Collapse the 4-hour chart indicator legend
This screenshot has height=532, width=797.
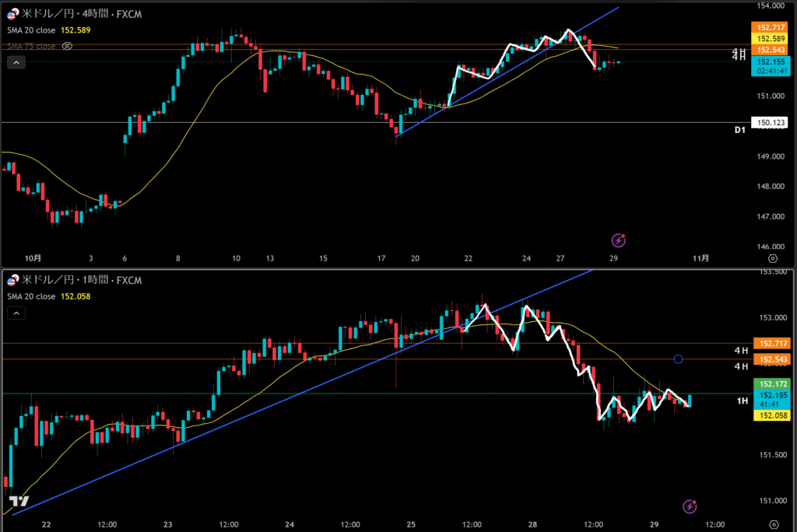16,63
